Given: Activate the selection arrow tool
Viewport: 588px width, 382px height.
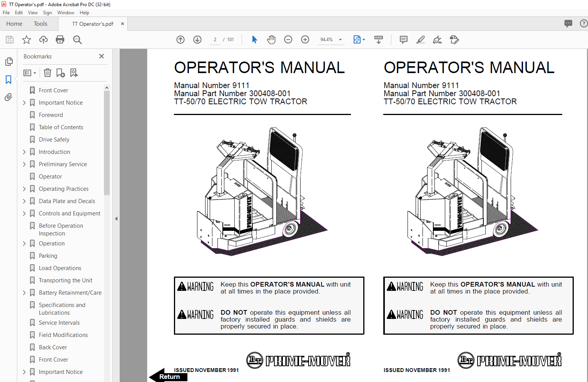Looking at the screenshot, I should pos(254,40).
